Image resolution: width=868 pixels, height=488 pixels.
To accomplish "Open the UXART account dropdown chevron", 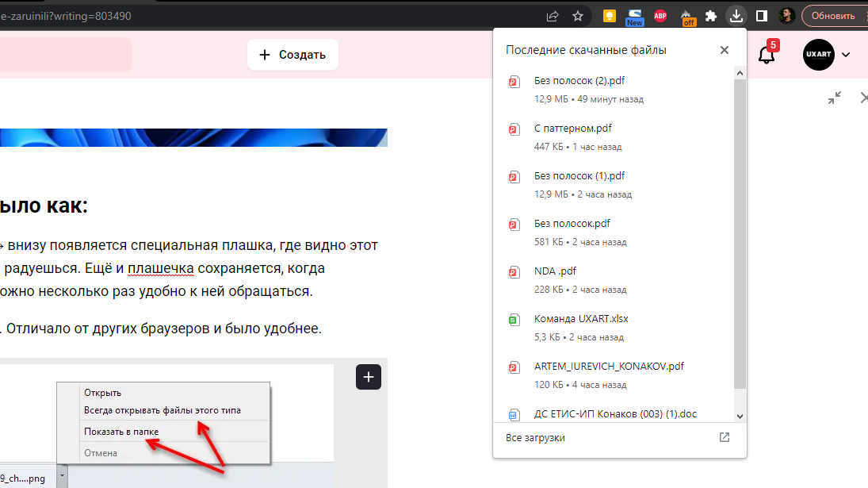I will (845, 55).
